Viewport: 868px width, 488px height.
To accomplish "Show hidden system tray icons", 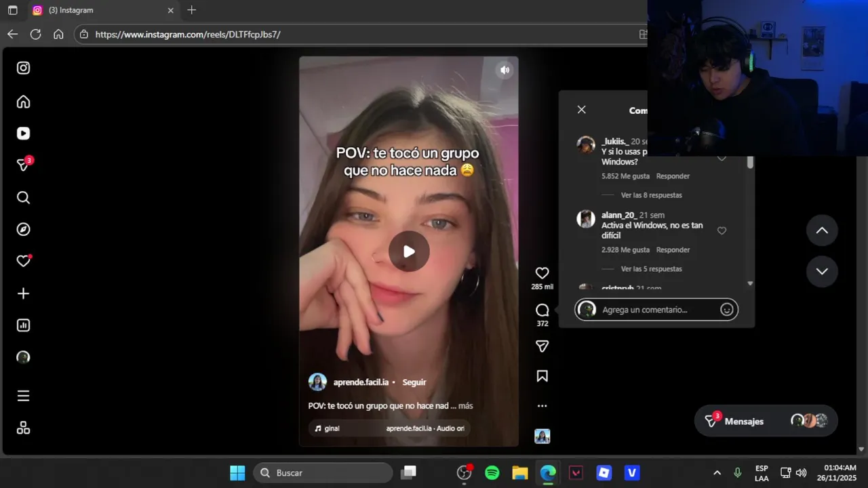I will pyautogui.click(x=717, y=472).
